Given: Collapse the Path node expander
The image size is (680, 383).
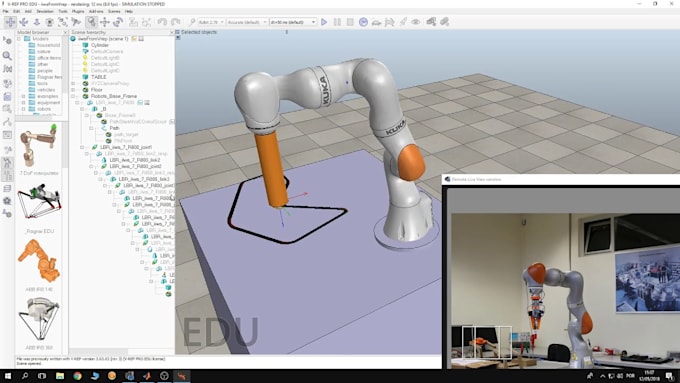Looking at the screenshot, I should click(x=91, y=128).
